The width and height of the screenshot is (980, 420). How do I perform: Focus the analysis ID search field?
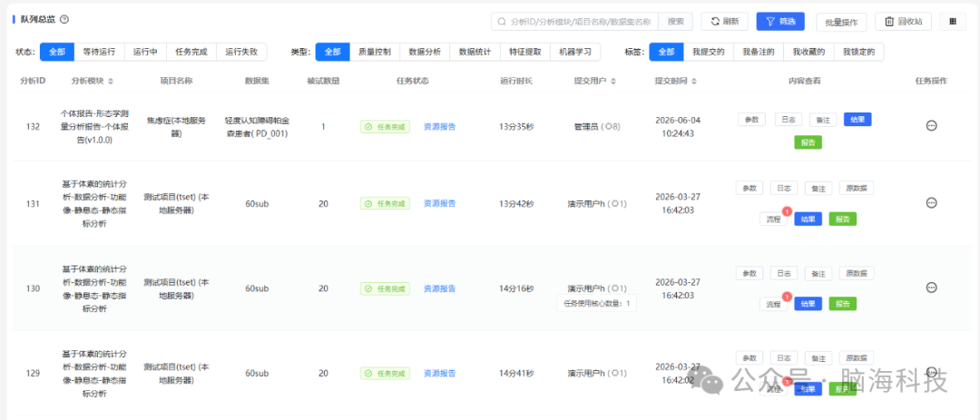point(575,21)
